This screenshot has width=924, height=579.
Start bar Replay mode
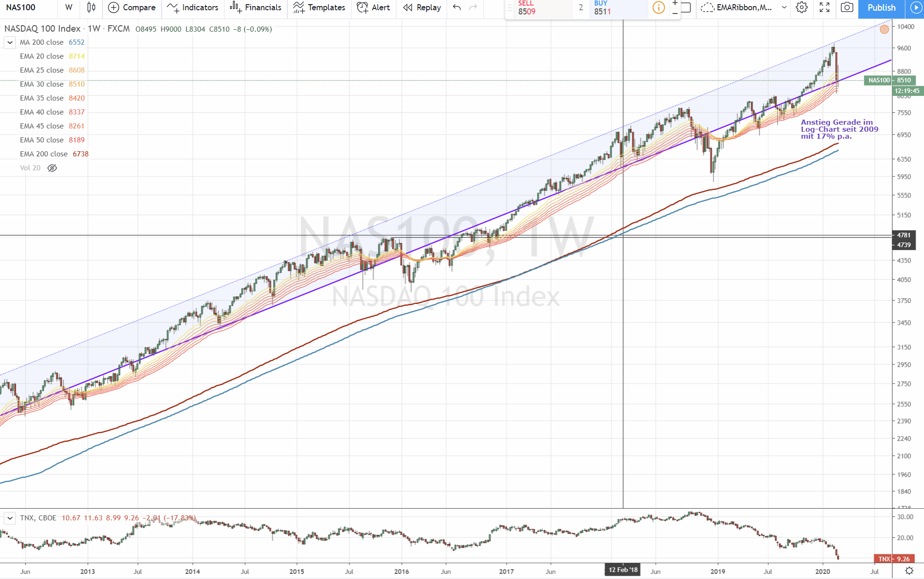(422, 7)
